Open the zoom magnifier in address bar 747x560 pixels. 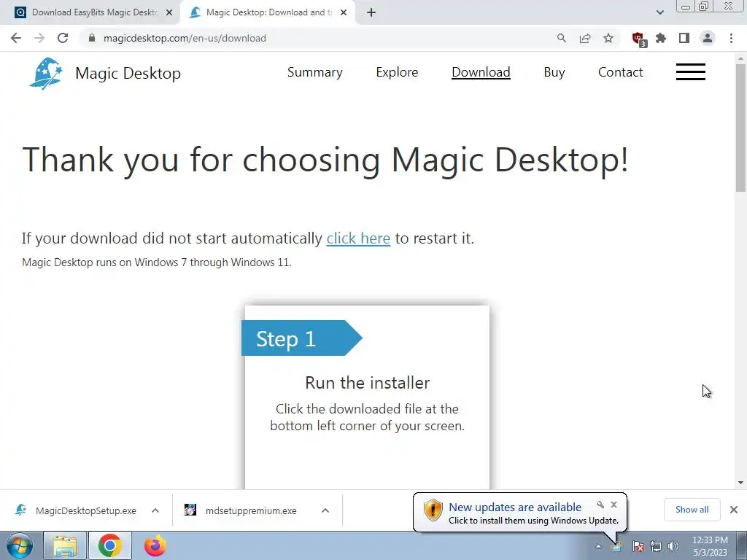pos(562,38)
